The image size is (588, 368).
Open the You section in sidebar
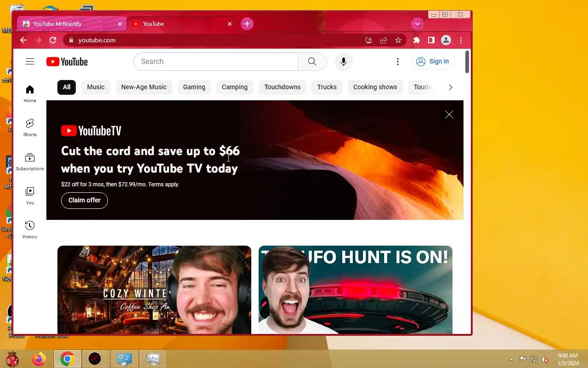[30, 195]
